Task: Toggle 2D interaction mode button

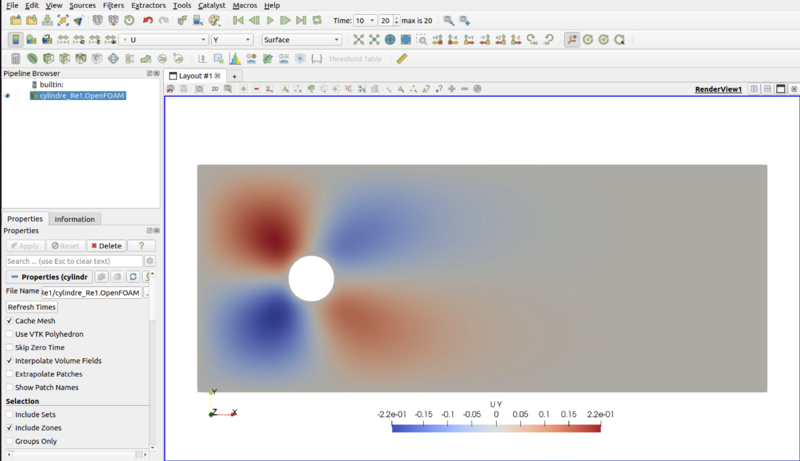Action: 215,89
